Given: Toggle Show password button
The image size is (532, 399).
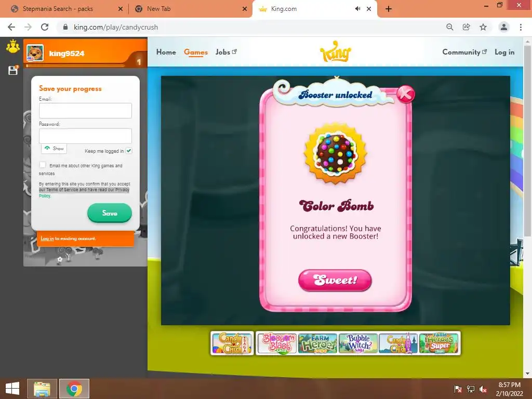Looking at the screenshot, I should tap(54, 149).
